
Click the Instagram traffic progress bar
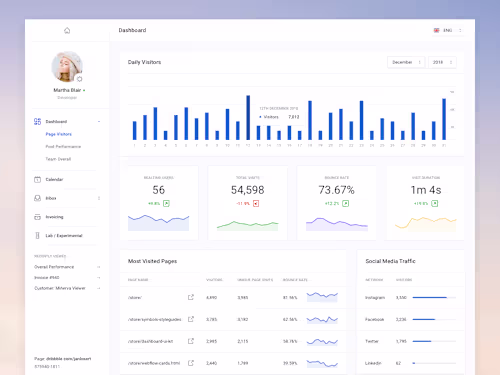click(x=434, y=297)
